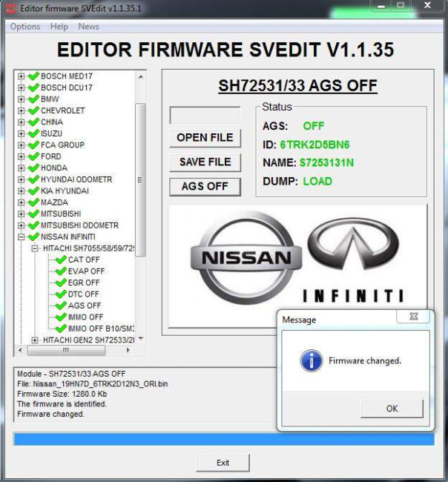
Task: Click the tree panel's horizontal scrollbar right arrow
Action: point(128,350)
